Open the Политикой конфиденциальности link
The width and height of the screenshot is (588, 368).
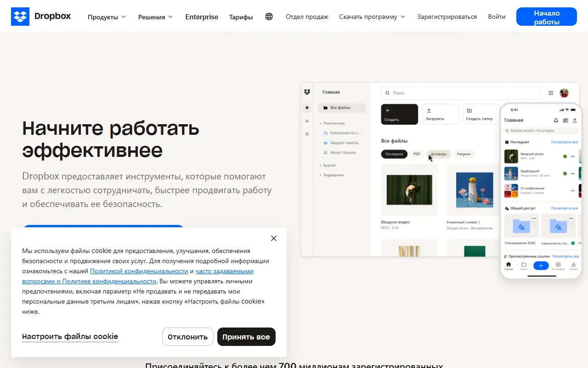139,271
